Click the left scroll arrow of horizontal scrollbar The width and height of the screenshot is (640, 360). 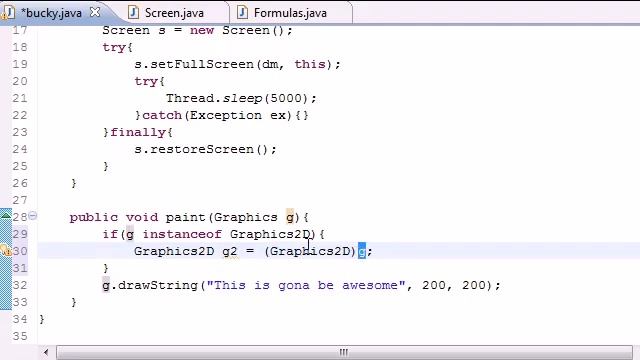coord(46,352)
